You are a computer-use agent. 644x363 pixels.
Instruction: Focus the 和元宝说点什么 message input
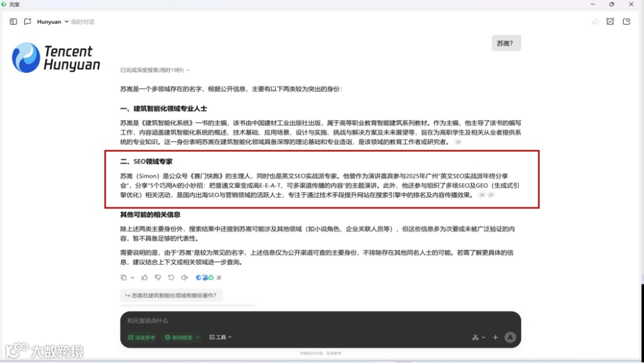pos(320,321)
